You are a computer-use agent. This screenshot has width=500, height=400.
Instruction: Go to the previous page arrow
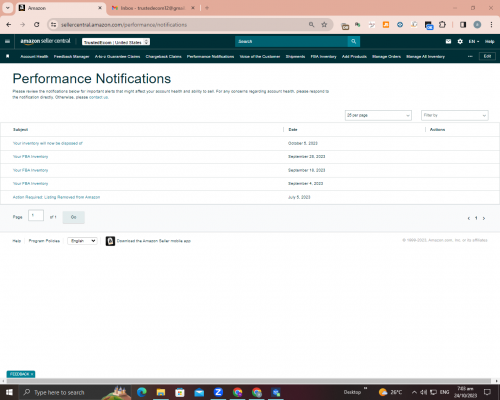469,218
